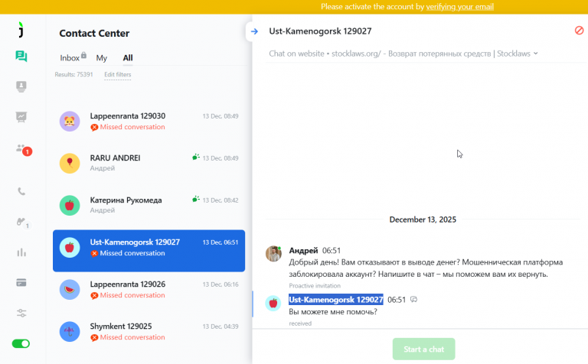This screenshot has height=364, width=588.
Task: Click the highlighted Ust-Kamenogorsk 129027 sender name
Action: [x=335, y=300]
